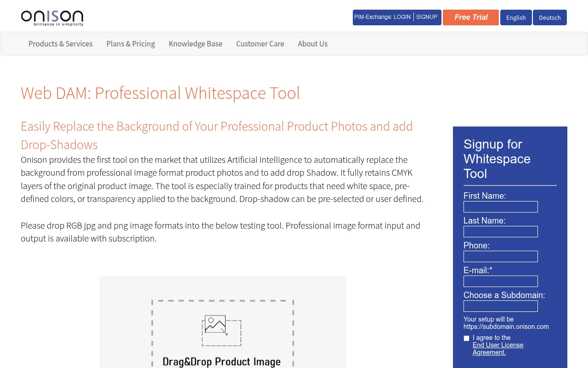Viewport: 588px width, 368px height.
Task: Focus the Choose a Subdomain field
Action: [x=501, y=306]
